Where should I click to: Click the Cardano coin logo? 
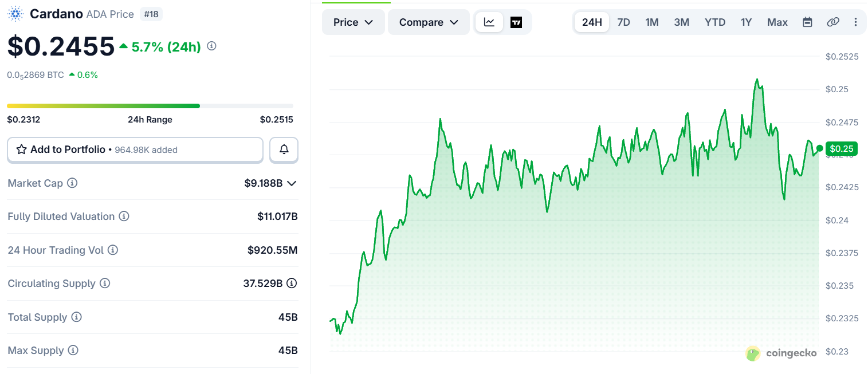(15, 14)
